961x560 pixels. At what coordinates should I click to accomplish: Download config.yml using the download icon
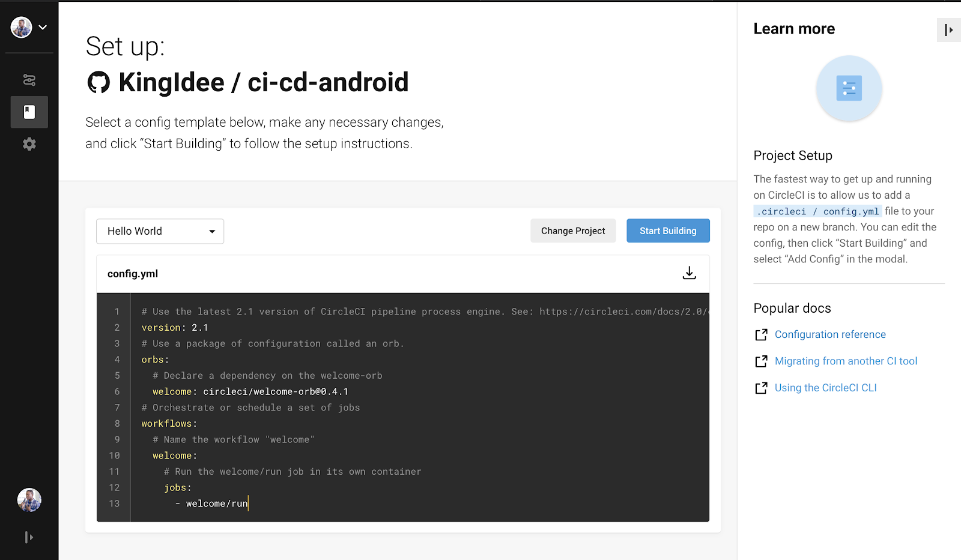[689, 272]
